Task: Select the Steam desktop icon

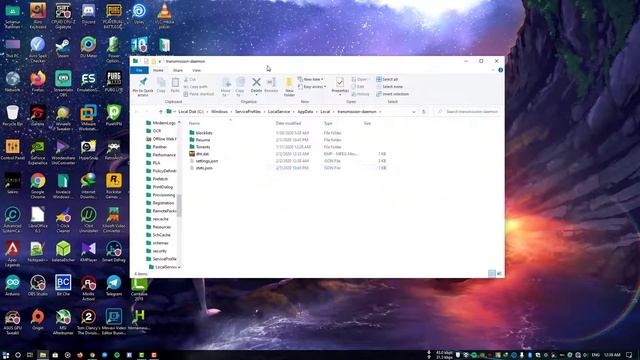Action: 63,48
